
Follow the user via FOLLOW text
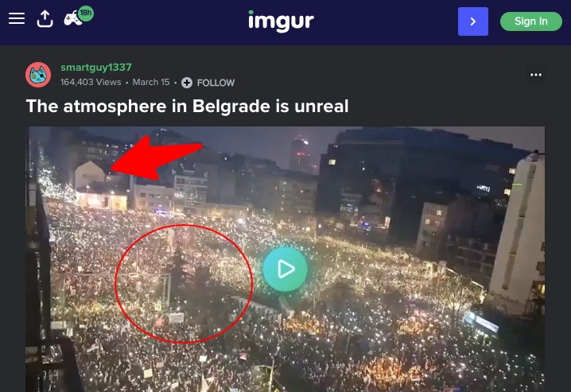click(216, 83)
